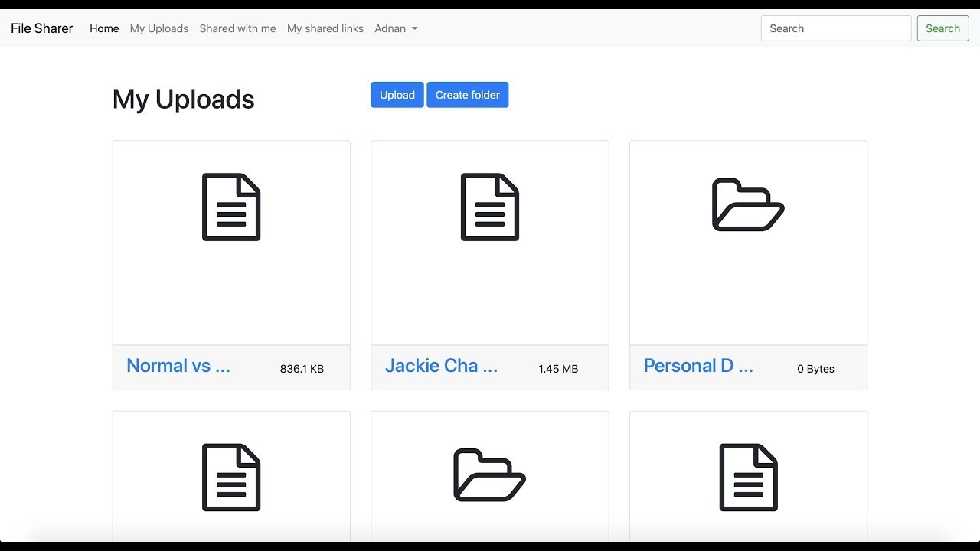The width and height of the screenshot is (980, 551).
Task: Click the 1.45 MB size text
Action: pyautogui.click(x=558, y=369)
